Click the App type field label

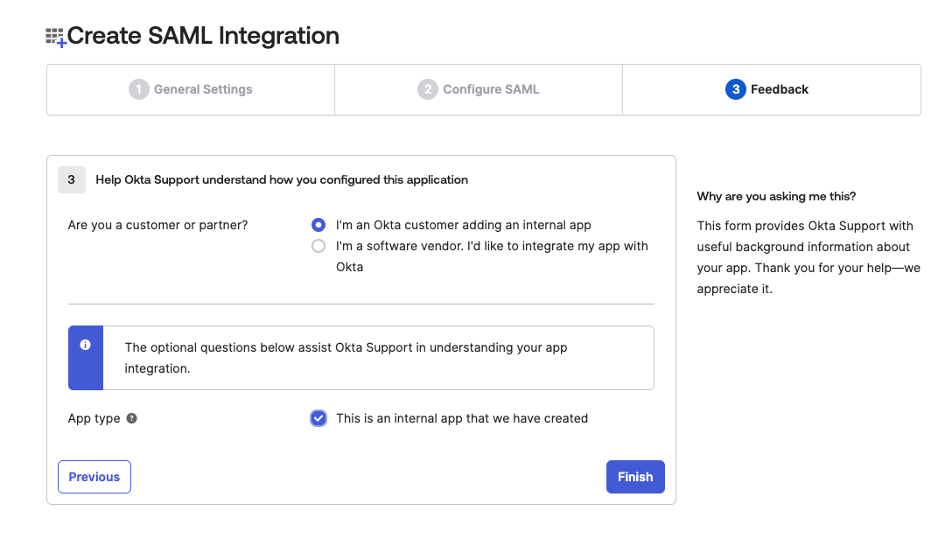94,418
